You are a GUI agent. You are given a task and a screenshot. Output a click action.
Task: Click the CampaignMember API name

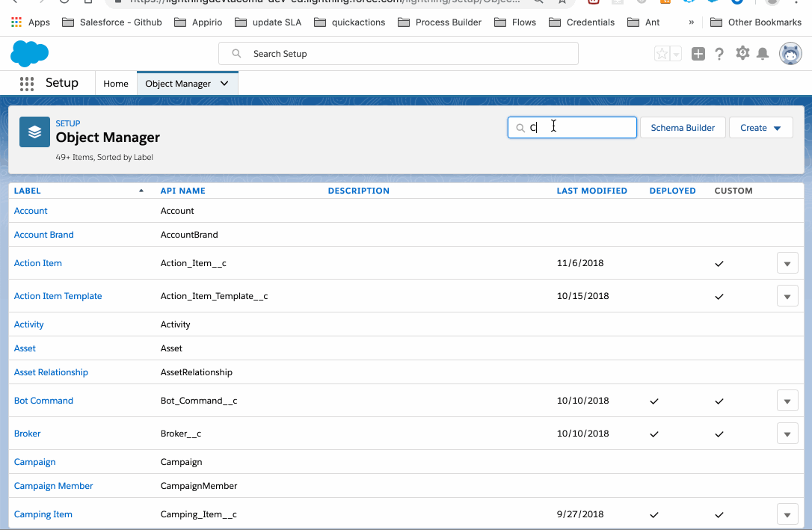(x=199, y=485)
